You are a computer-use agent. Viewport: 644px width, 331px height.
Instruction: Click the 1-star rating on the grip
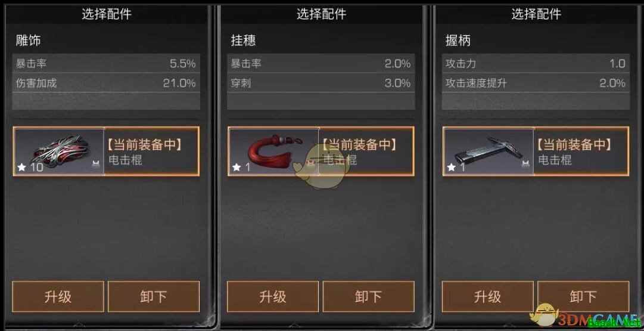(456, 168)
